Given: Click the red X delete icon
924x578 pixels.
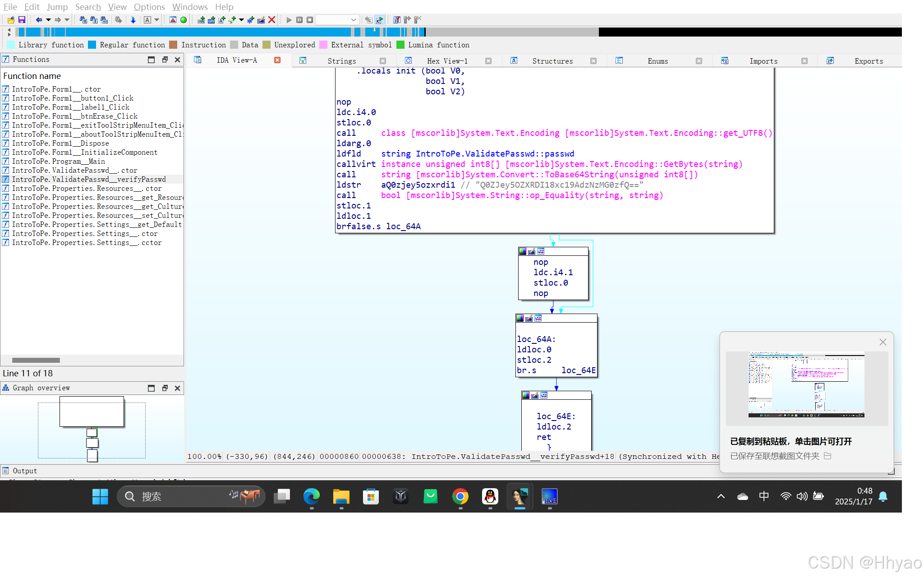Looking at the screenshot, I should [271, 20].
